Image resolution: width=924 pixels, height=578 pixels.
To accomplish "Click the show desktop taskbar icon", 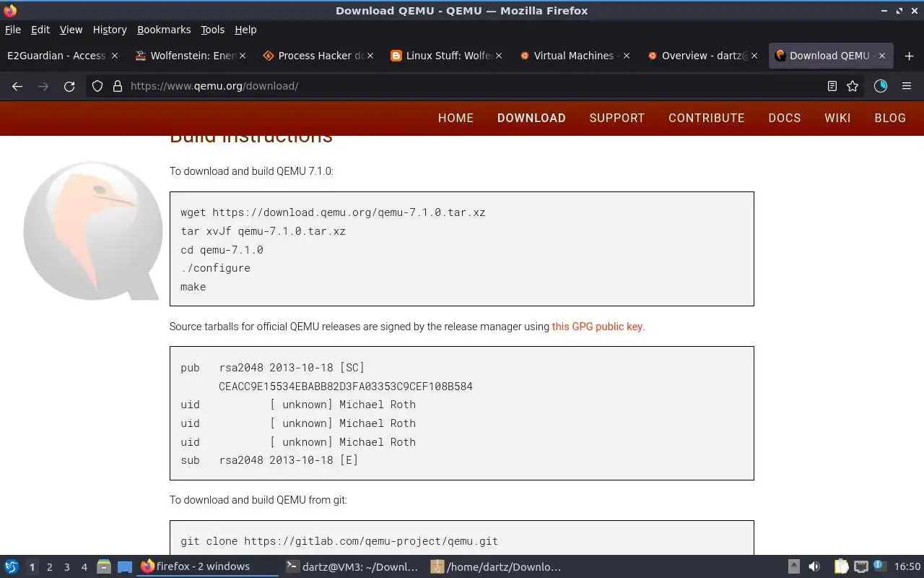I will [x=125, y=566].
